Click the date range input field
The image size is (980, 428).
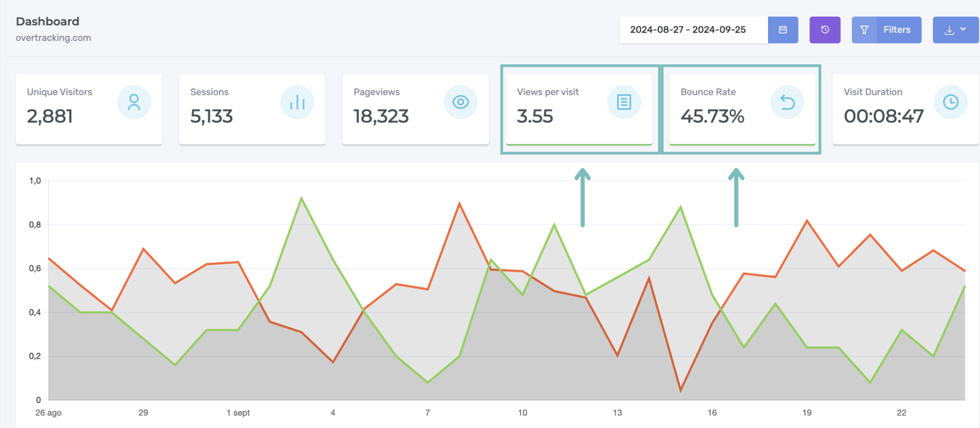coord(693,30)
